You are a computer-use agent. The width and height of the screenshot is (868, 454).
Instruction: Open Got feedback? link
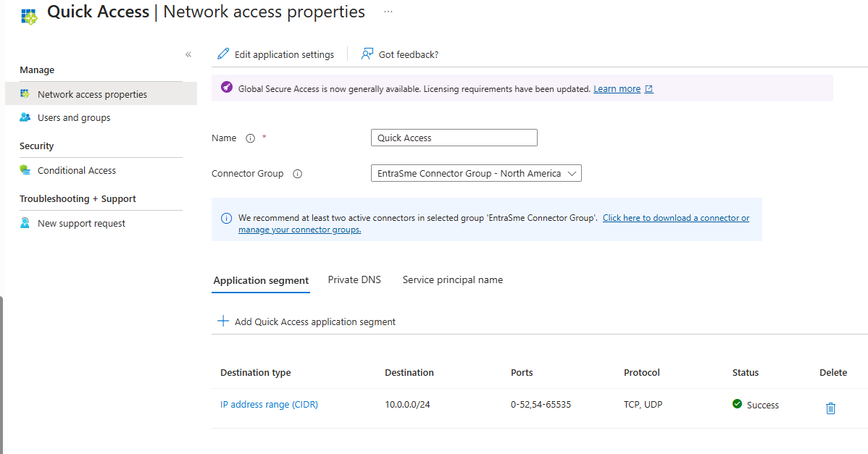click(x=409, y=55)
